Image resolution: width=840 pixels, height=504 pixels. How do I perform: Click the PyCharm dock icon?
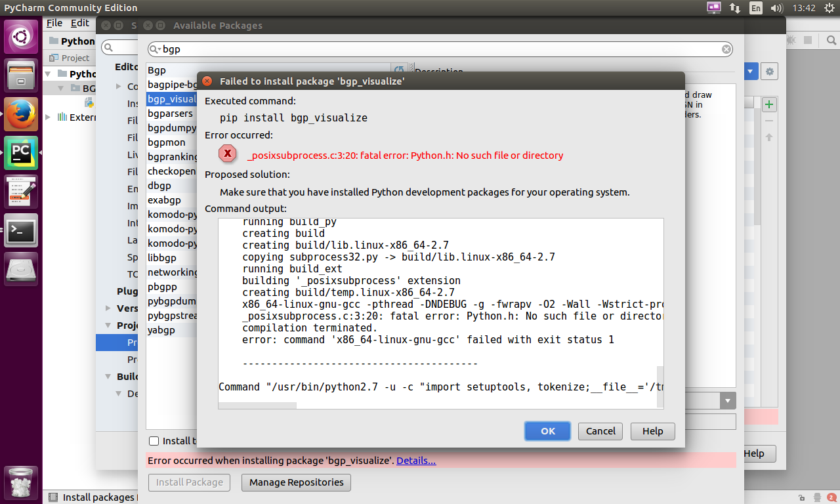[x=21, y=153]
